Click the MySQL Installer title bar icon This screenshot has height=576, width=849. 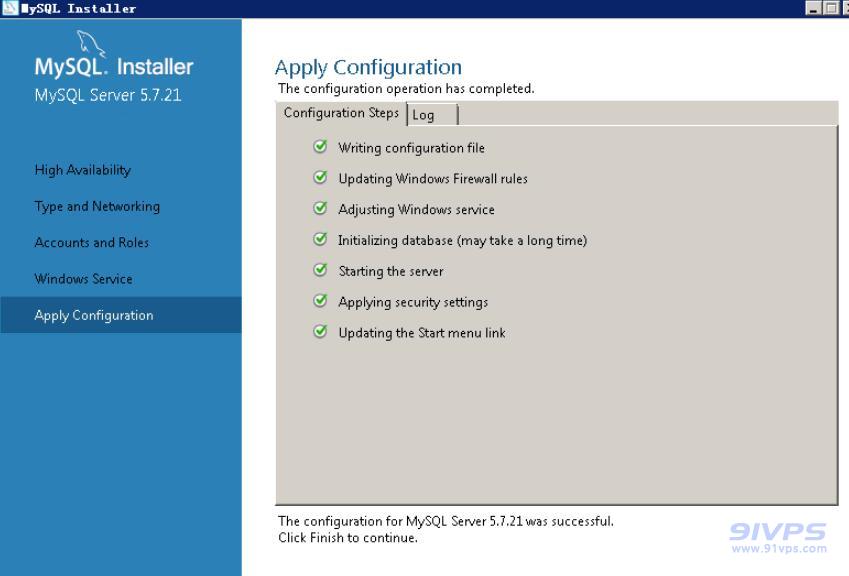pos(9,8)
